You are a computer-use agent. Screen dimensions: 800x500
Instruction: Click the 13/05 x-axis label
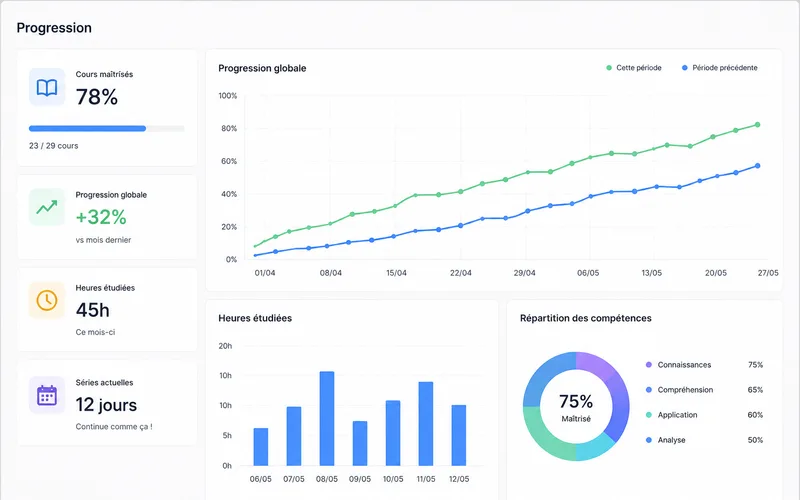coord(652,273)
